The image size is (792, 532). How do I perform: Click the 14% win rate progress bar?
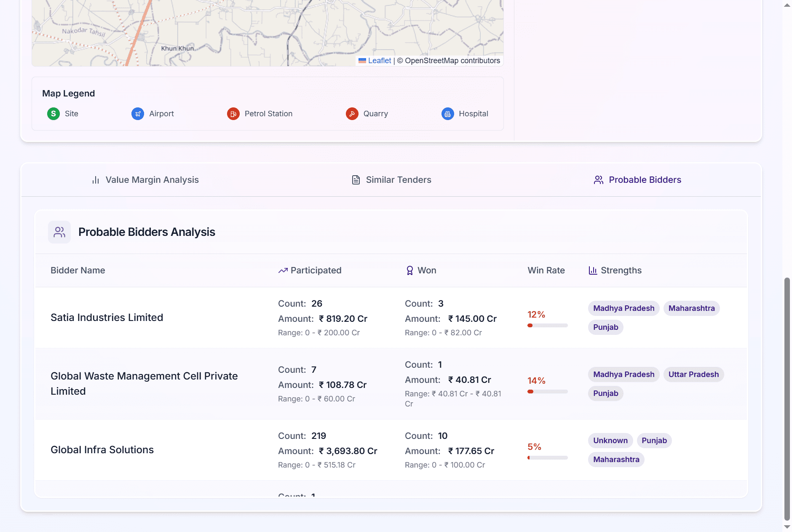(548, 392)
